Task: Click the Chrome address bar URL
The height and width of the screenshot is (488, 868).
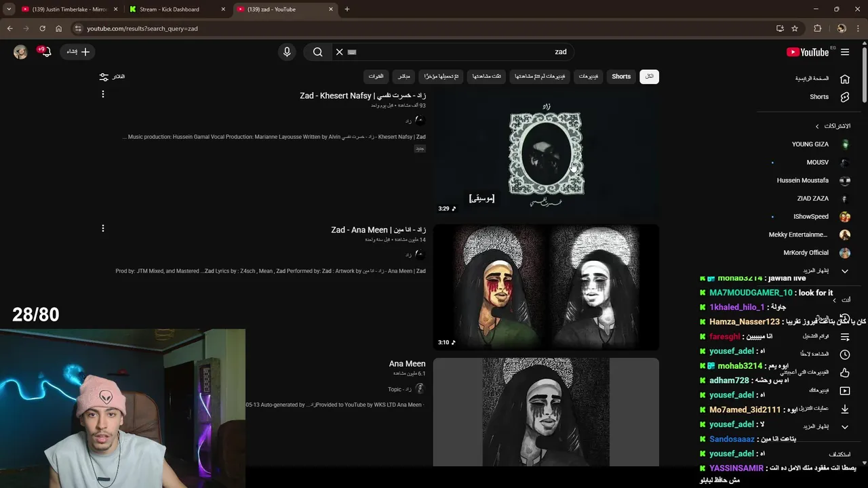Action: (x=142, y=28)
